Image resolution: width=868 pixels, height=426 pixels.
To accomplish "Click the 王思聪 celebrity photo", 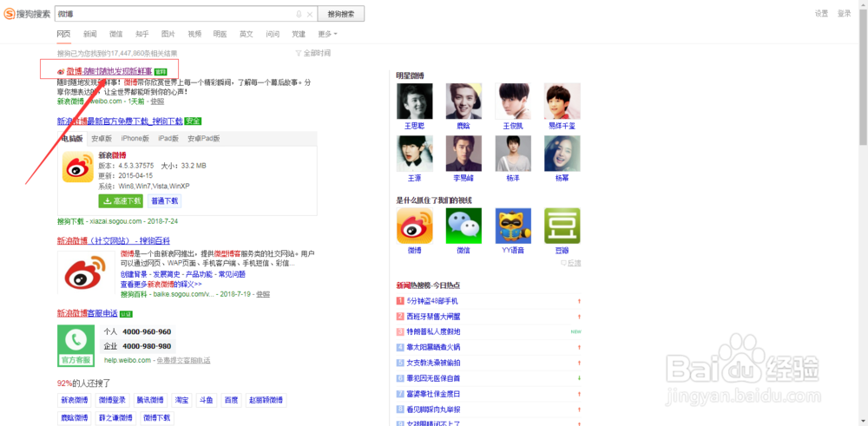I will tap(415, 102).
